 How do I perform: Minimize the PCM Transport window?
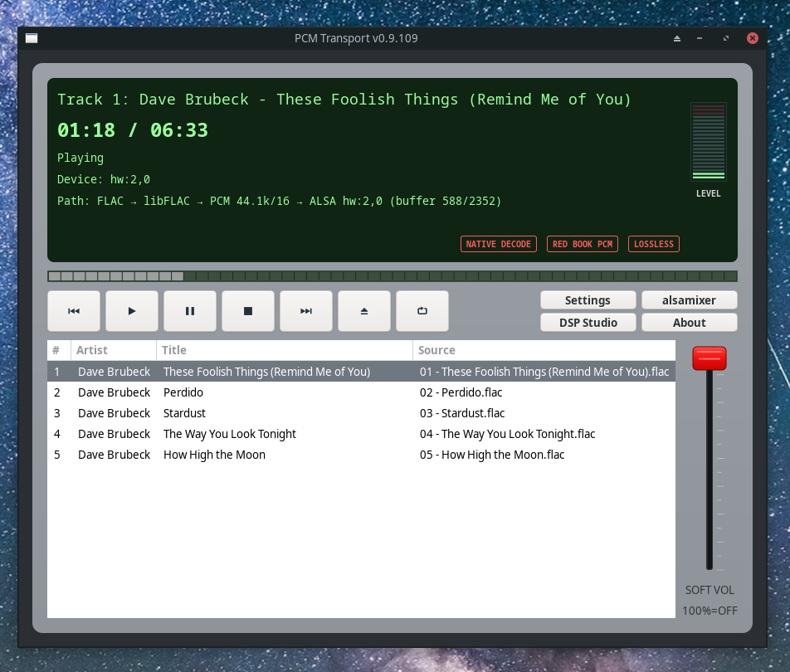click(x=700, y=38)
